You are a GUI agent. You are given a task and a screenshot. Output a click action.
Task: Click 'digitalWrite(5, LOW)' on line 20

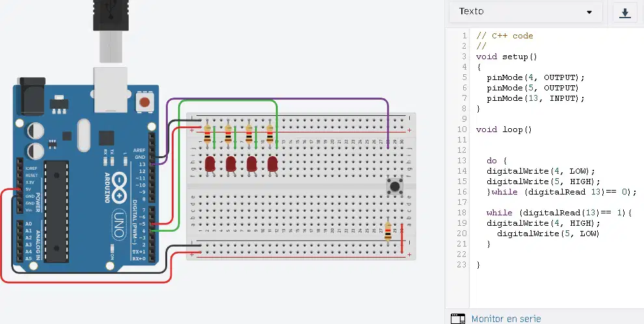click(x=548, y=234)
